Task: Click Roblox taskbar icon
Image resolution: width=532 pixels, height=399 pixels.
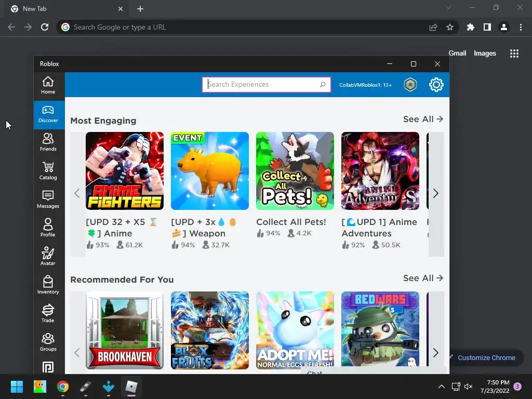Action: 131,387
